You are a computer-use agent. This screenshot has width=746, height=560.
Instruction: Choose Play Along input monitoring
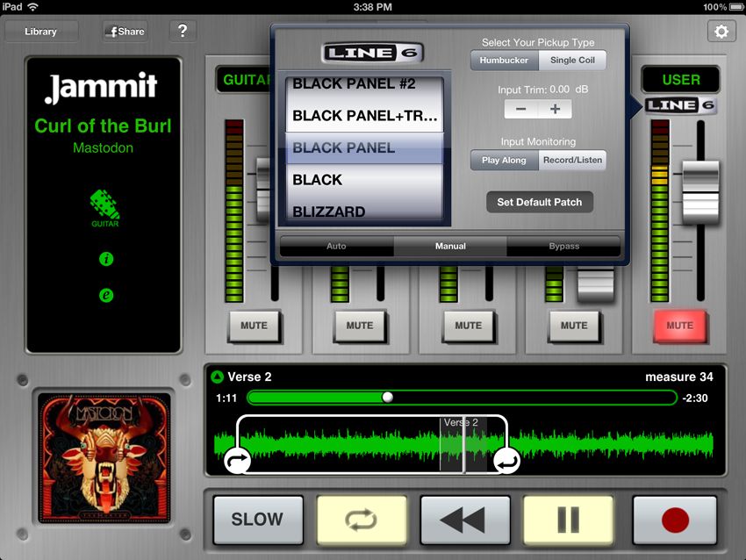click(505, 161)
